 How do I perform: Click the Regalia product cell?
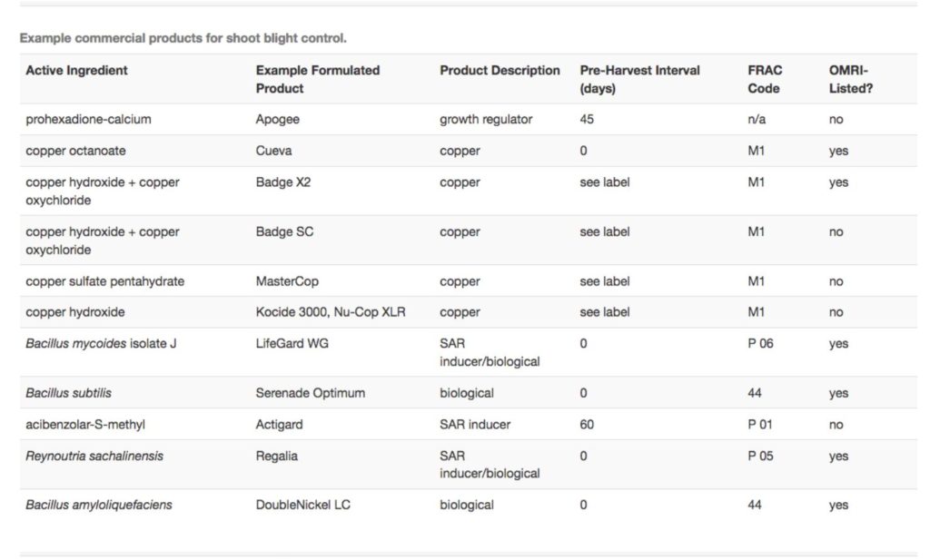pyautogui.click(x=276, y=457)
